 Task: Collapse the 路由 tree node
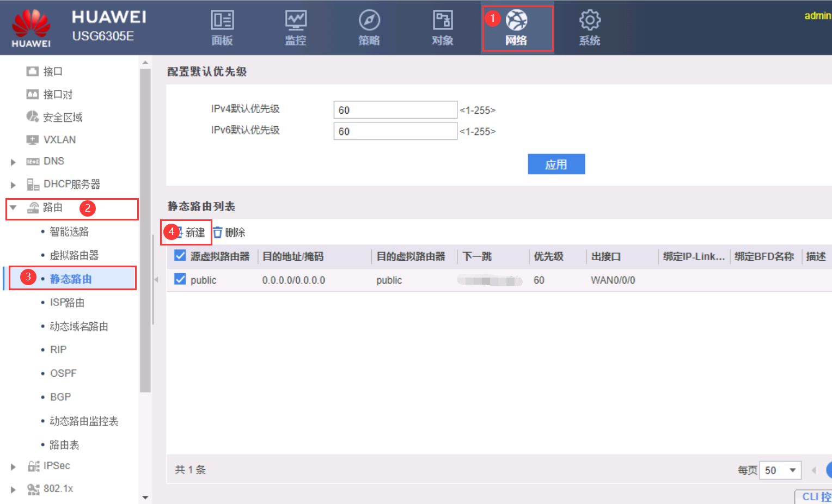point(13,208)
